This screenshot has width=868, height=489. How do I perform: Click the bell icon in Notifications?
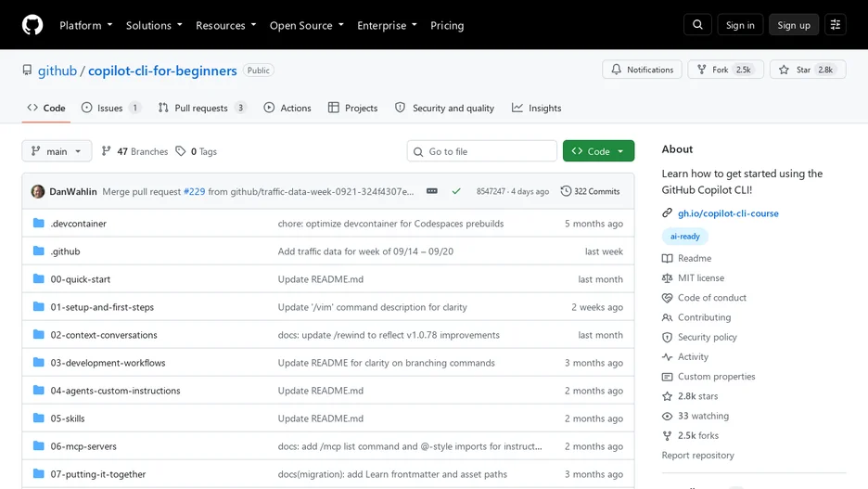pyautogui.click(x=616, y=70)
